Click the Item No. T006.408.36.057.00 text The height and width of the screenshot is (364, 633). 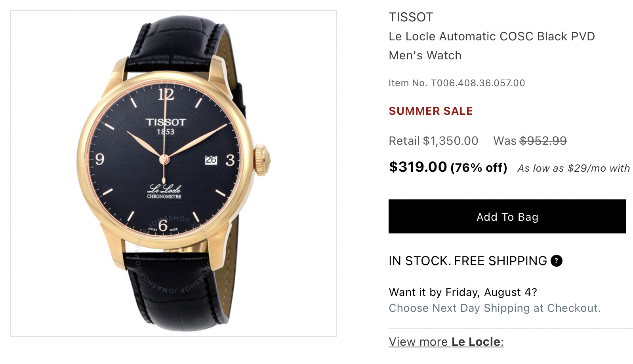click(x=456, y=83)
